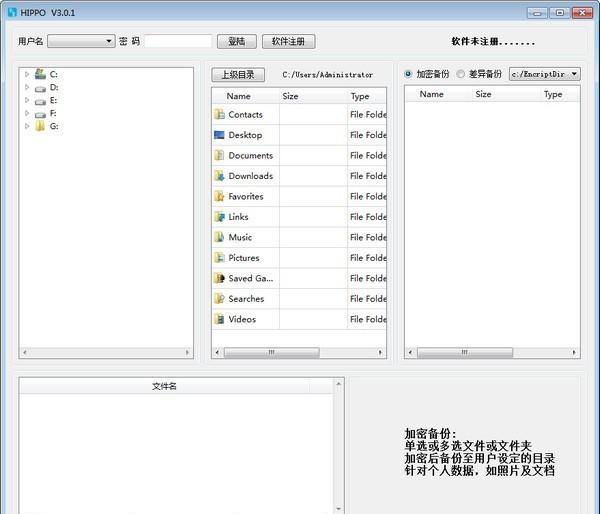Select the F: drive icon
This screenshot has height=514, width=600.
pos(40,114)
